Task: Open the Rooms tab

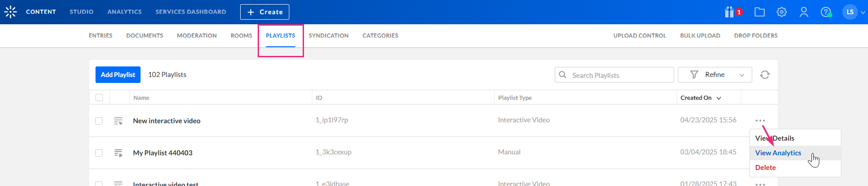Action: (241, 36)
